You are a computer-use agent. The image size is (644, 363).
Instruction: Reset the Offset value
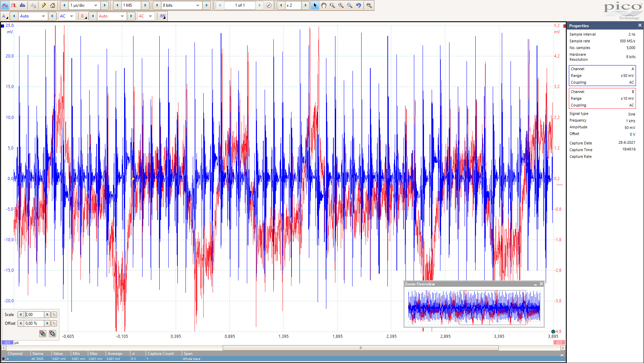[x=54, y=323]
